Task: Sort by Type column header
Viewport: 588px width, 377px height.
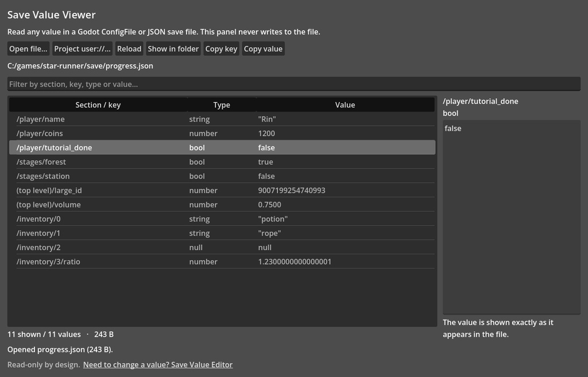Action: [x=222, y=105]
